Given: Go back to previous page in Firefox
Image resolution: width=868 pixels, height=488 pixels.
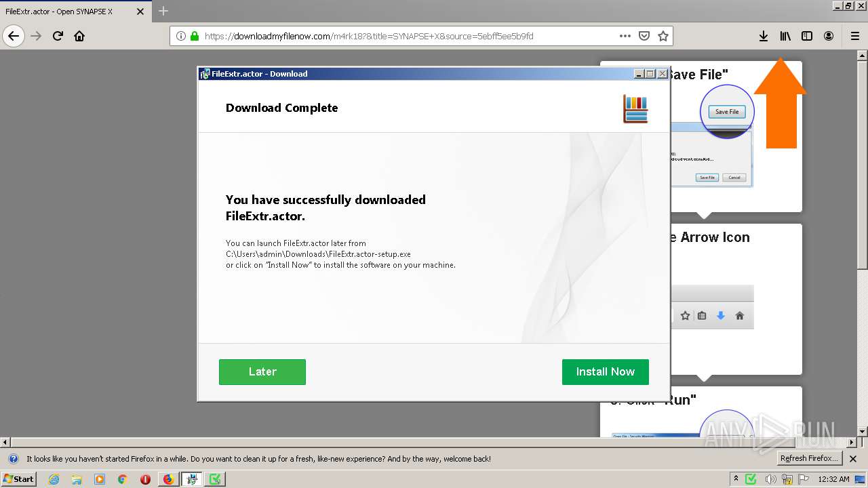Looking at the screenshot, I should (14, 36).
